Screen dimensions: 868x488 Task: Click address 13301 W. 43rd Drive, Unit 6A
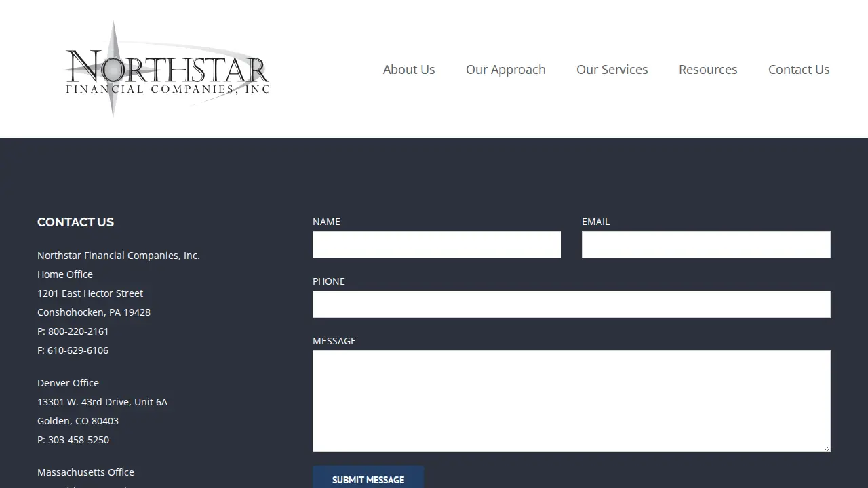(x=102, y=402)
